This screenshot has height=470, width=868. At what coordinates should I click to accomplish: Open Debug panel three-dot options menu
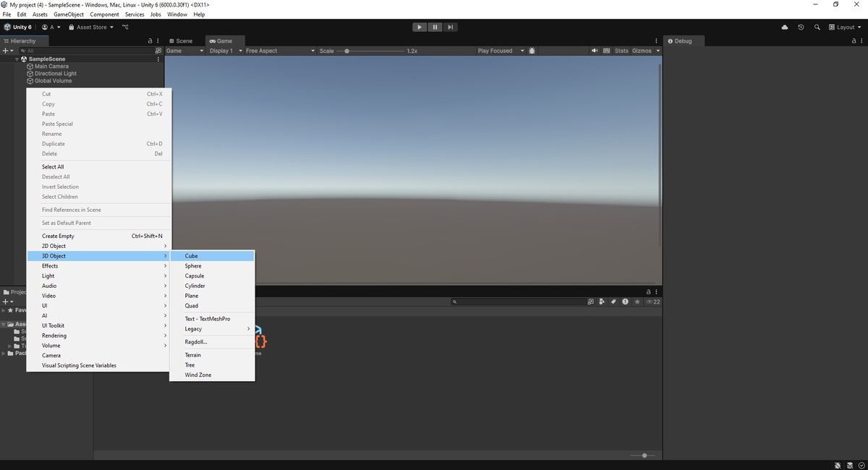click(x=862, y=41)
